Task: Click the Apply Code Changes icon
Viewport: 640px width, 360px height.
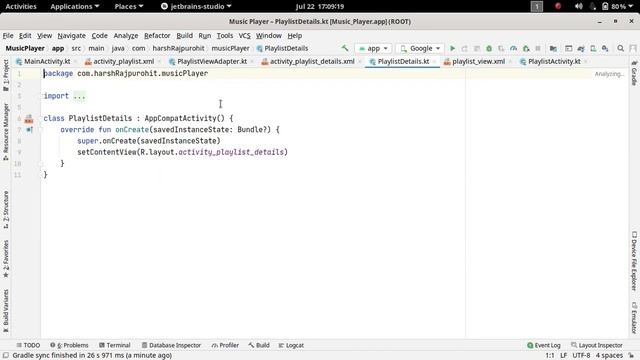Action: (x=477, y=48)
